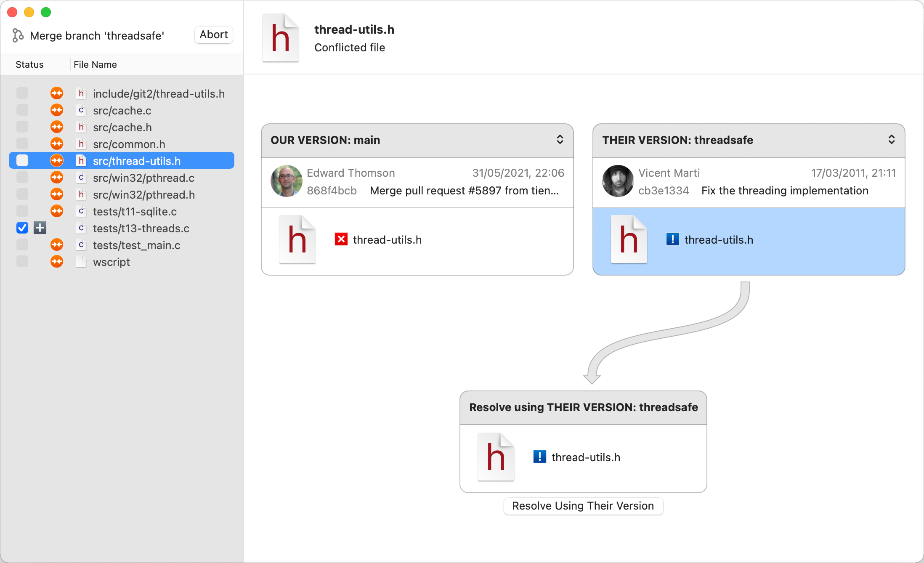
Task: Click conflict icon next to wscript
Action: (57, 262)
